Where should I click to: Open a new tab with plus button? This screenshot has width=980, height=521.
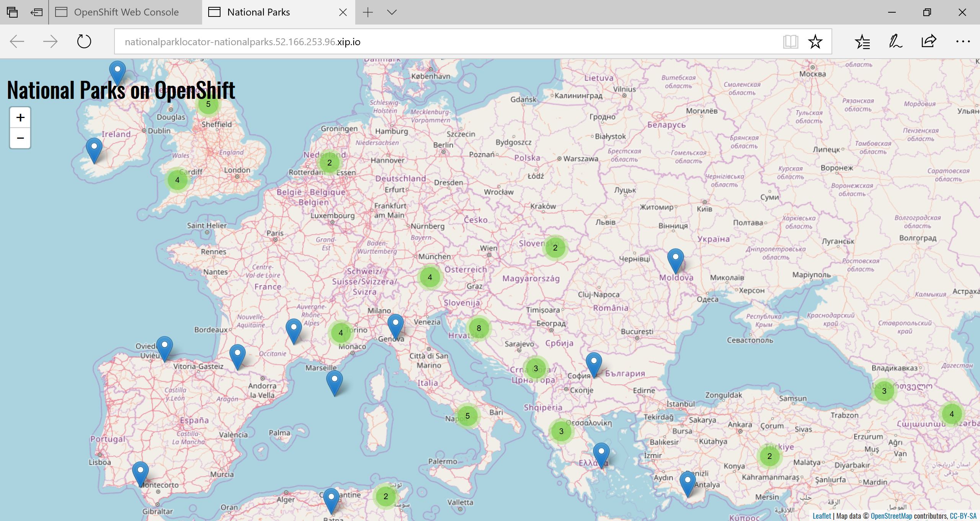pyautogui.click(x=367, y=12)
